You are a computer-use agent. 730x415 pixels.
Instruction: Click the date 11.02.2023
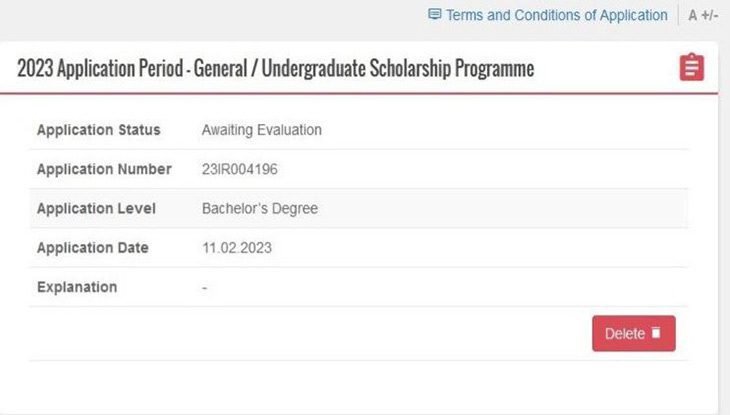click(x=236, y=247)
